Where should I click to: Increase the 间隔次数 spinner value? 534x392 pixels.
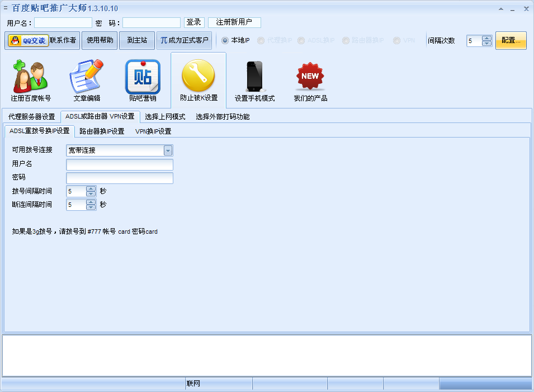pos(486,39)
